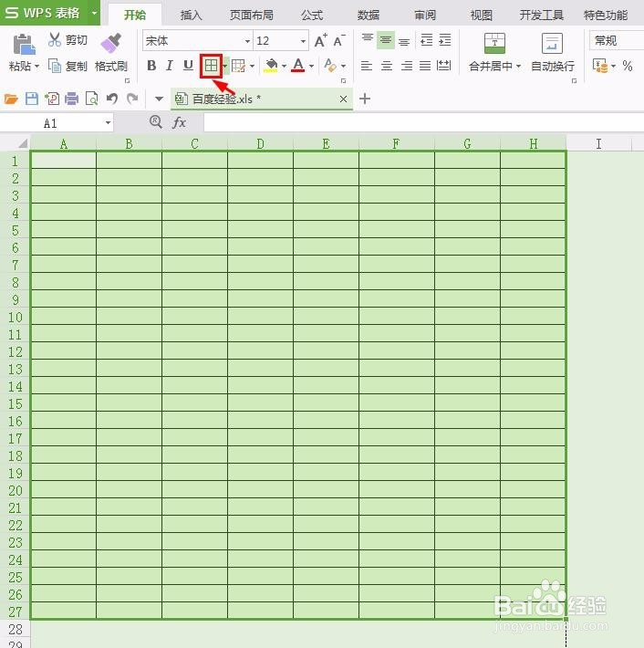Open the WPS 表格 application menu
The image size is (644, 648).
pyautogui.click(x=50, y=13)
